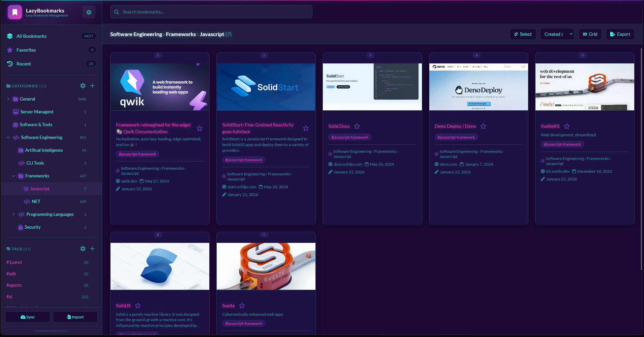Add a new category with plus icon
644x337 pixels.
click(92, 86)
